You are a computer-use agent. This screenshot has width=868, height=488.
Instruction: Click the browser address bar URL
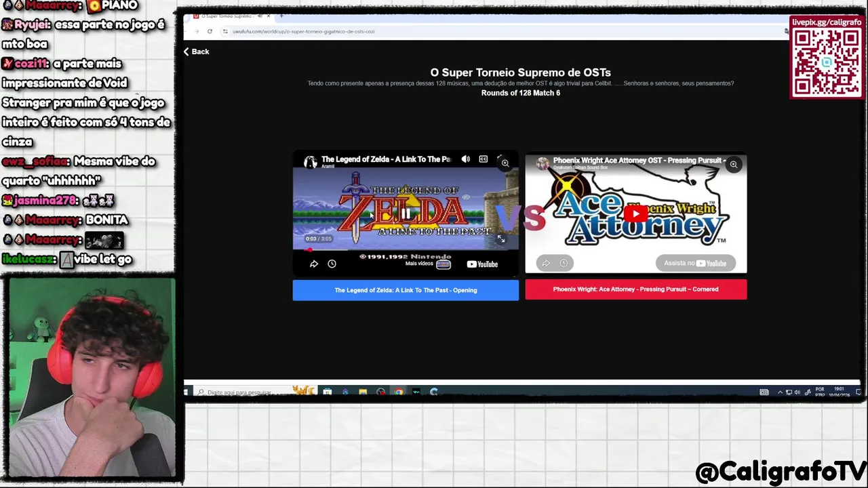coord(303,31)
